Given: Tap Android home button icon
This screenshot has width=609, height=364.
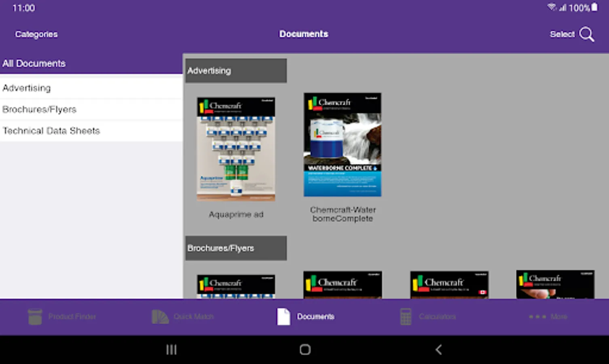Looking at the screenshot, I should tap(305, 349).
